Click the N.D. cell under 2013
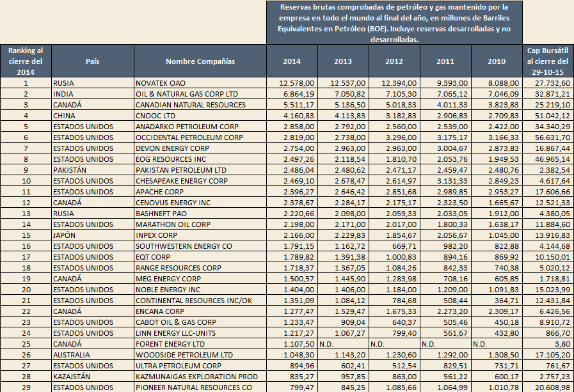This screenshot has height=392, width=574. (x=343, y=344)
